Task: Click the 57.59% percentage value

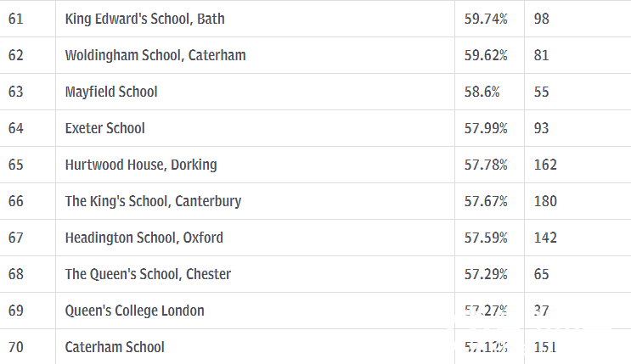Action: [486, 238]
